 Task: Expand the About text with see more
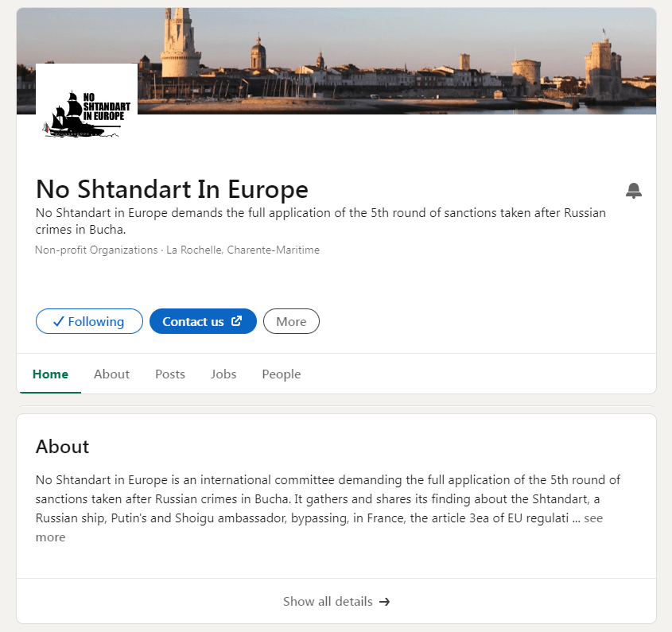(x=594, y=518)
